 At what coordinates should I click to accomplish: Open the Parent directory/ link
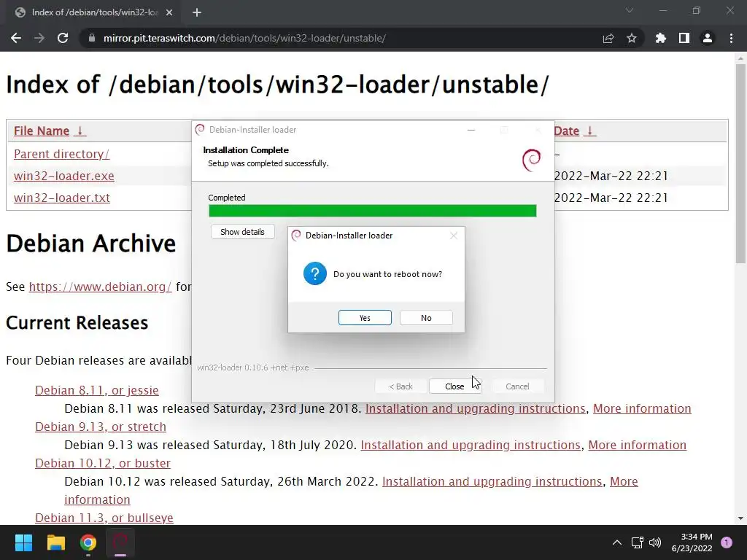61,154
